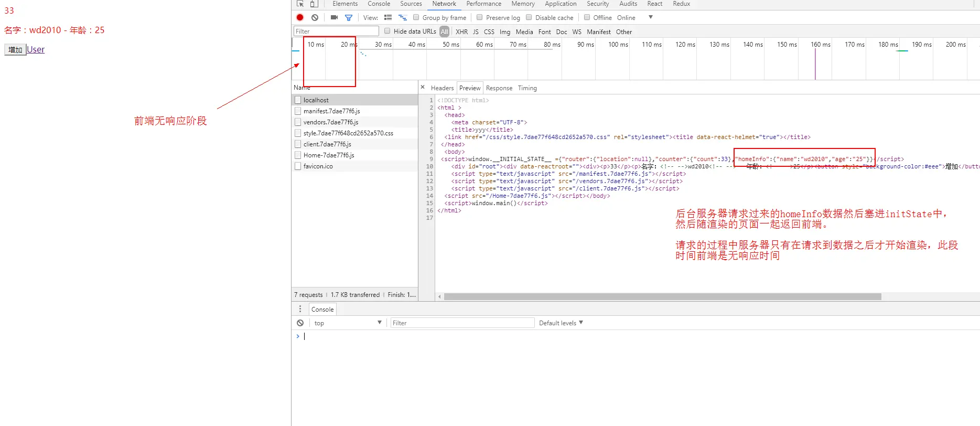Clear the console with the ban icon
The image size is (980, 426).
coord(300,323)
